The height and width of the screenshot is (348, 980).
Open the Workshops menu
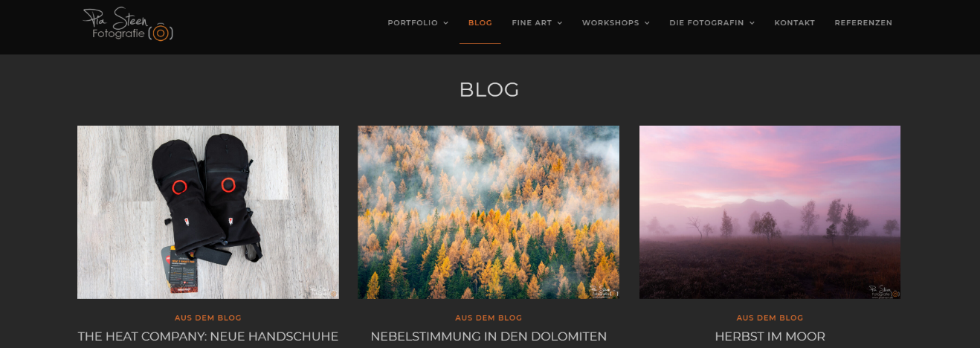[610, 23]
